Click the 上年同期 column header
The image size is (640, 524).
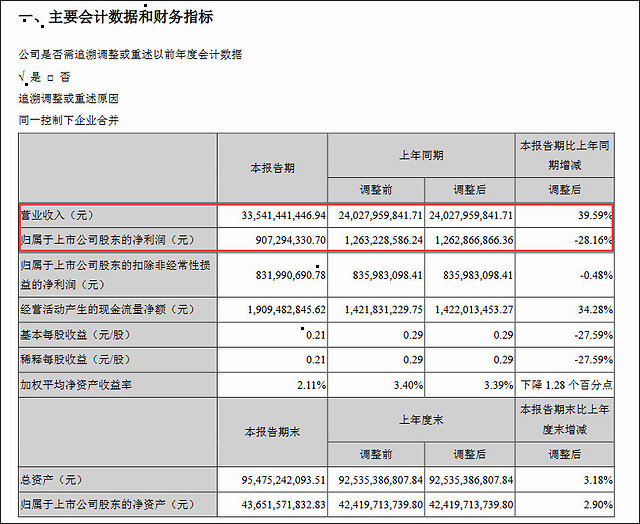421,155
